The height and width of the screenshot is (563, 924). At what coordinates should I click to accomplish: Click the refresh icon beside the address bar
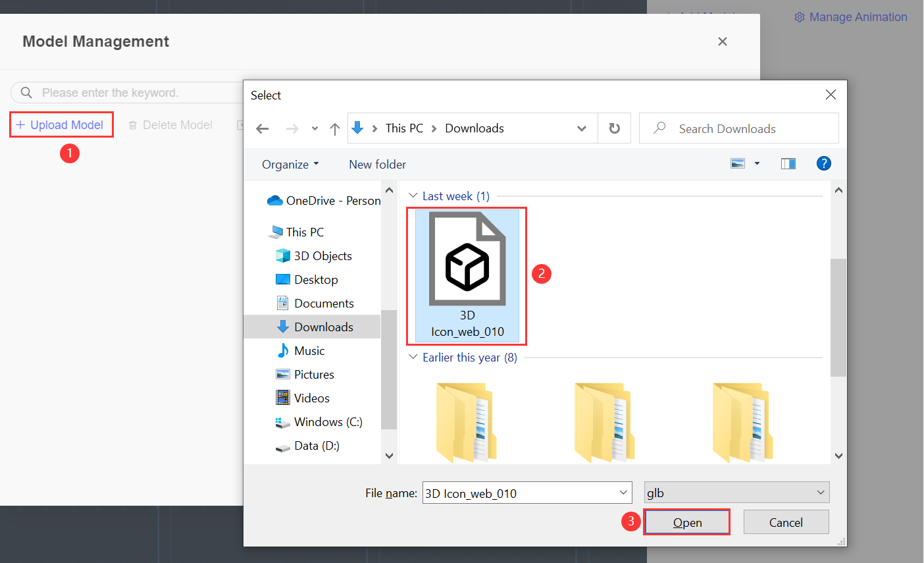(x=614, y=128)
